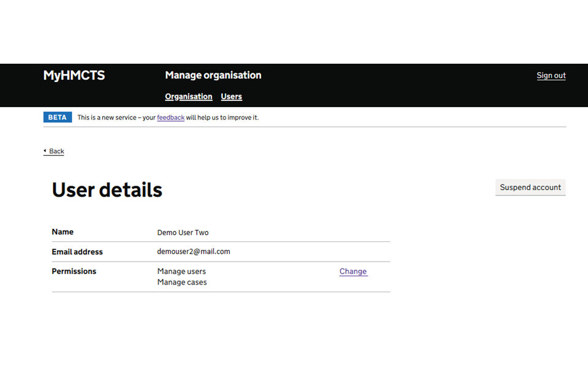Click the demouser2@mail.com email value
This screenshot has height=392, width=588.
pyautogui.click(x=194, y=252)
